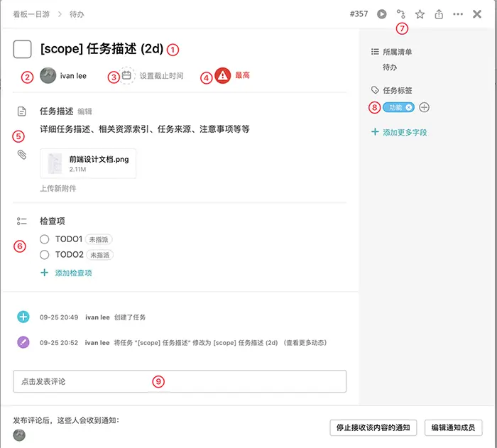497x448 pixels.
Task: Click ivan lee assignee avatar
Action: click(x=48, y=75)
